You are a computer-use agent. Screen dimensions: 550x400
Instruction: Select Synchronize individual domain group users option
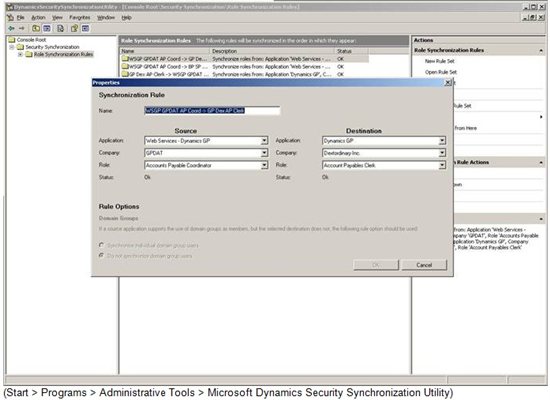tap(102, 245)
